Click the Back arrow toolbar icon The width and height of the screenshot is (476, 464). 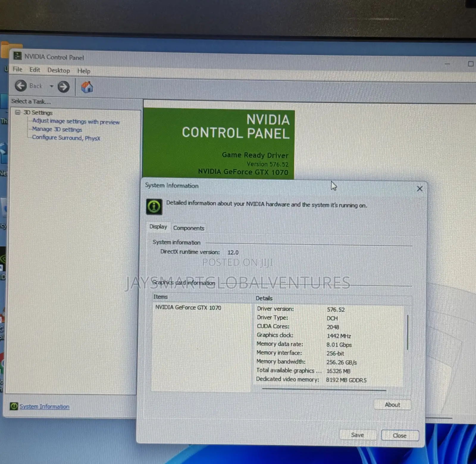click(x=21, y=86)
